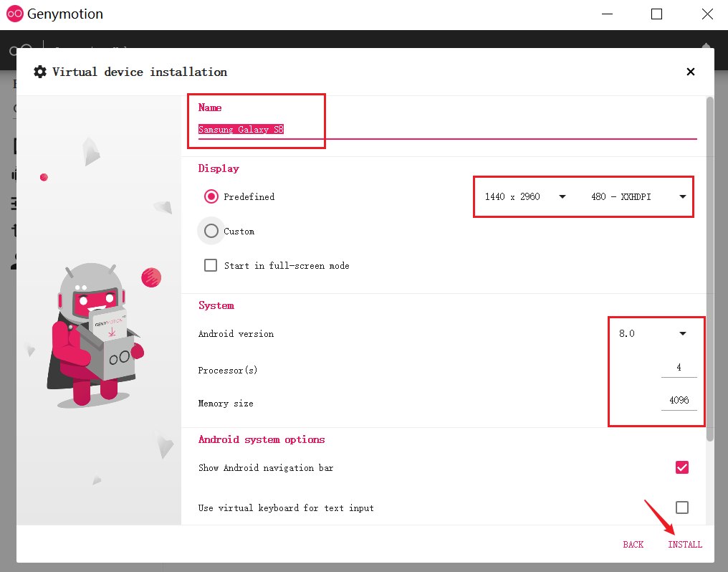Uncheck Show Android navigation bar
The width and height of the screenshot is (728, 572).
pos(682,467)
